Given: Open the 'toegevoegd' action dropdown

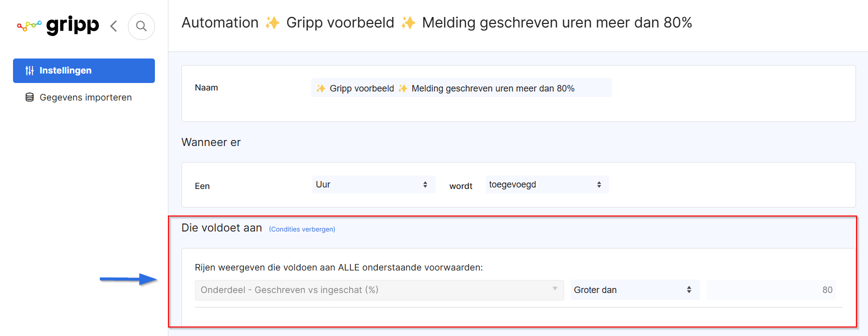Looking at the screenshot, I should click(x=547, y=184).
